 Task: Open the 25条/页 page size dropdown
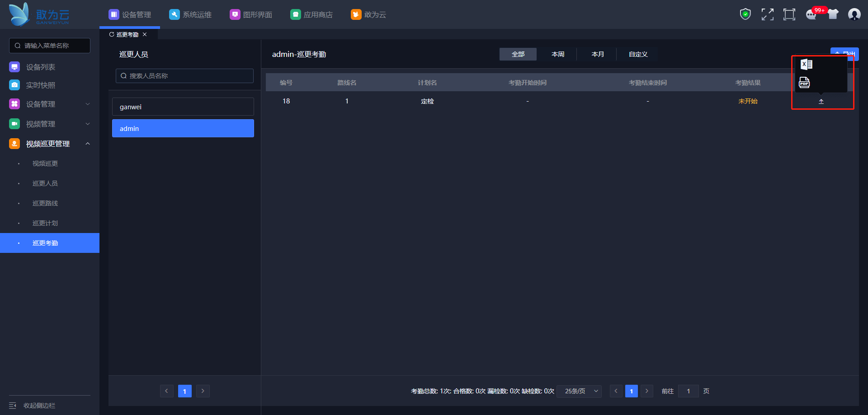pyautogui.click(x=579, y=391)
